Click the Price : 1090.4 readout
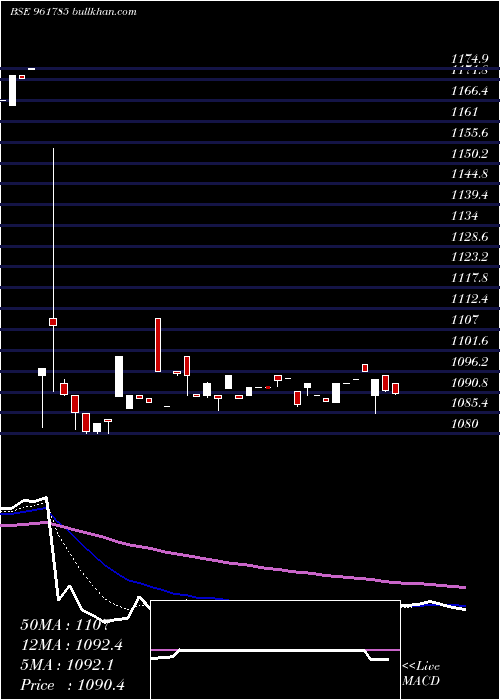Viewport: 500px width, 700px height. [x=72, y=685]
